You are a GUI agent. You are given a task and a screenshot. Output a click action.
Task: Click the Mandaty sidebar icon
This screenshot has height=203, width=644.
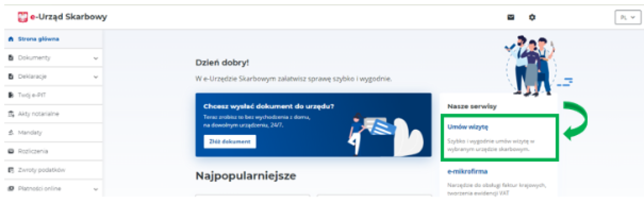(x=11, y=132)
